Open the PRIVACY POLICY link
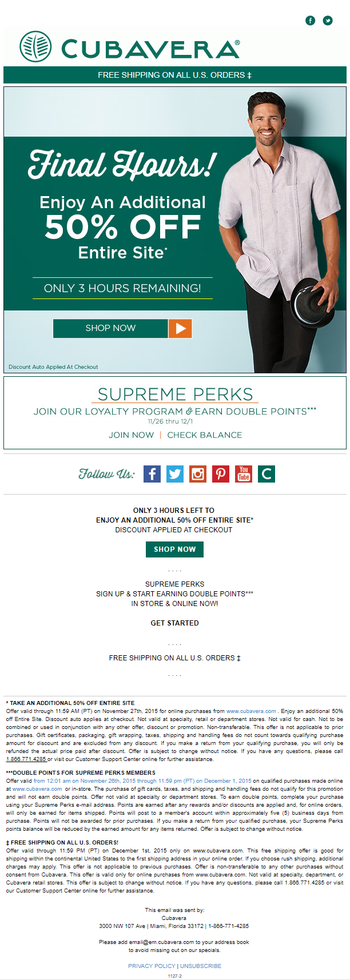Viewport: 350px width, 980px height. click(x=152, y=966)
